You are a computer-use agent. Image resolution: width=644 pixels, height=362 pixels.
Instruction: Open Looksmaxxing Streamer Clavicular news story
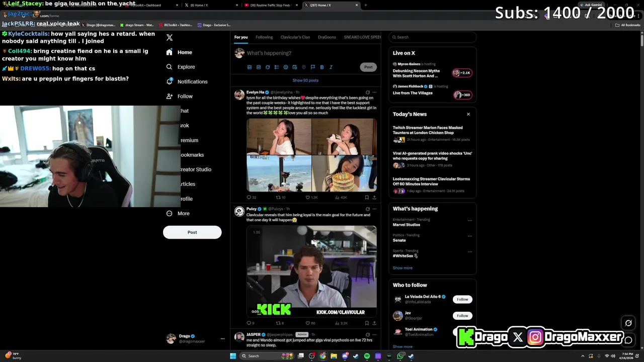432,185
